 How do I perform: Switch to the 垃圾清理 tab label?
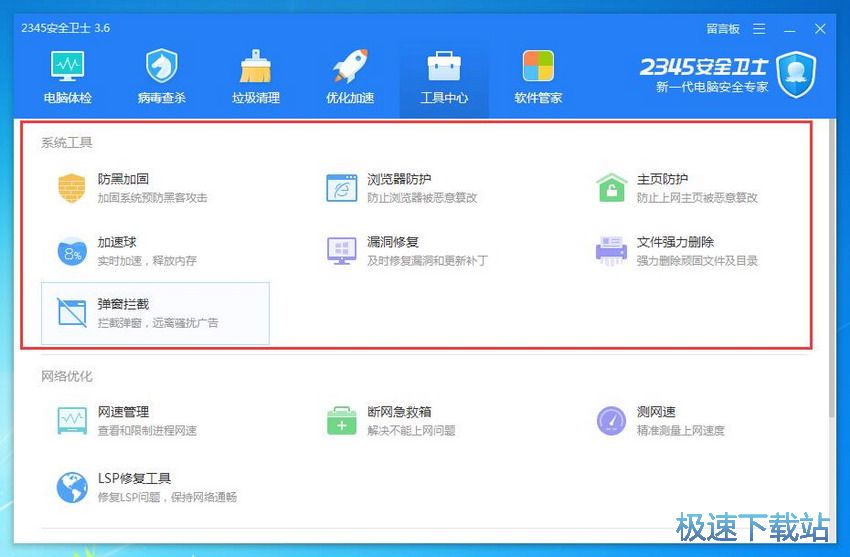pos(256,98)
